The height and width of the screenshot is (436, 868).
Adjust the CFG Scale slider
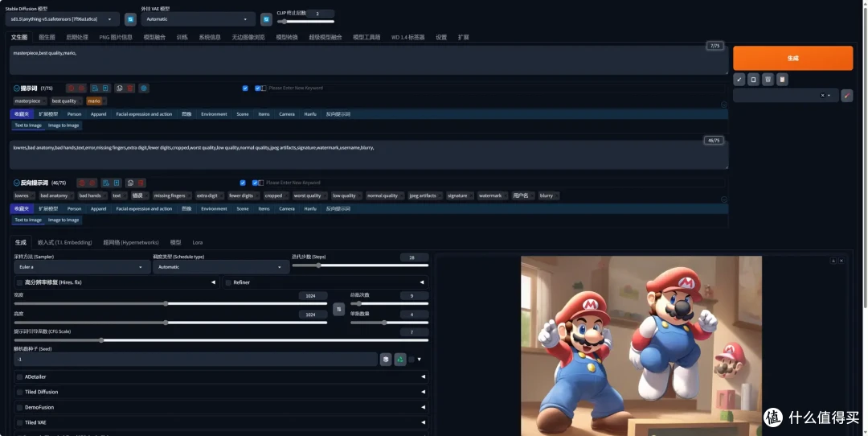tap(101, 340)
